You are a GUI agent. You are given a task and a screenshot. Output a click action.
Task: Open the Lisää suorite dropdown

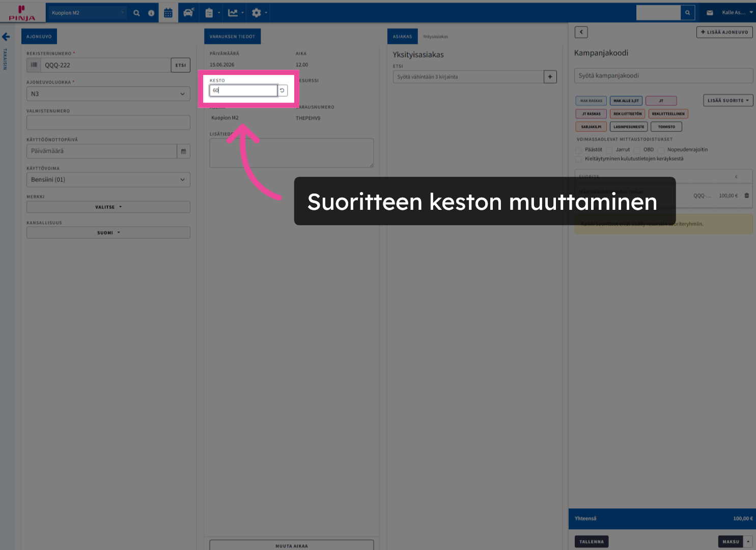(x=728, y=100)
